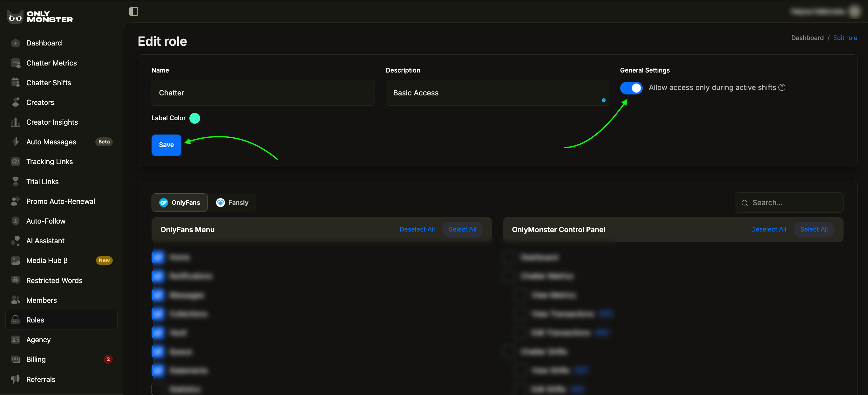This screenshot has width=868, height=395.
Task: Click the Creator Insights bar chart icon
Action: click(x=16, y=122)
